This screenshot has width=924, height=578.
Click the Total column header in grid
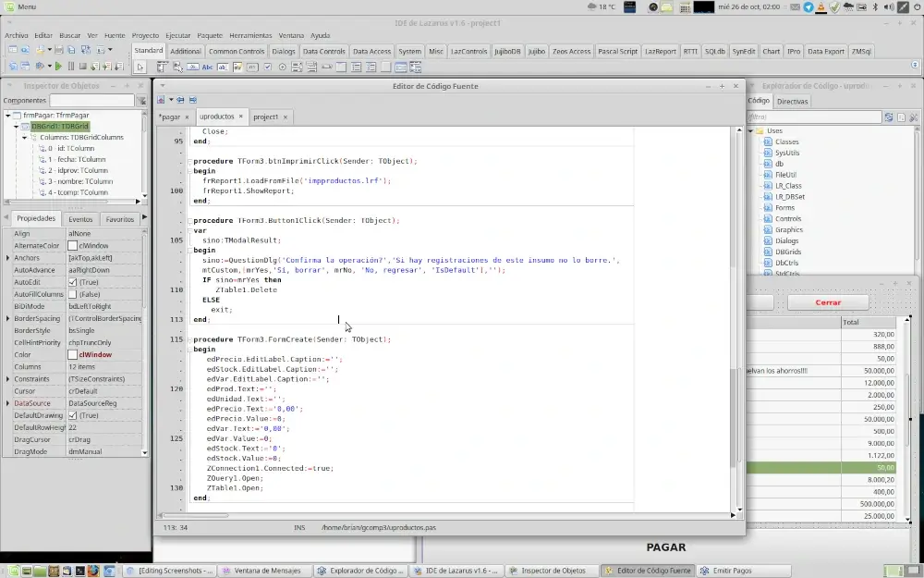tap(869, 322)
